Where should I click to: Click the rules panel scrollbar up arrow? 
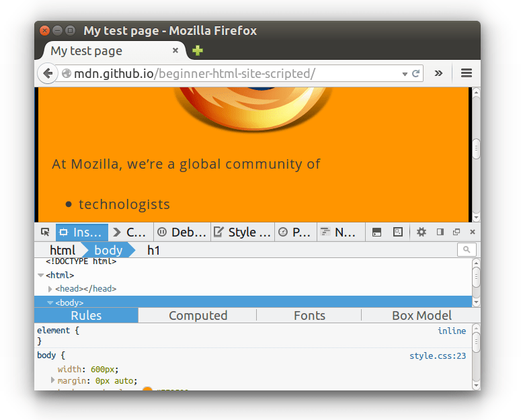(x=476, y=329)
